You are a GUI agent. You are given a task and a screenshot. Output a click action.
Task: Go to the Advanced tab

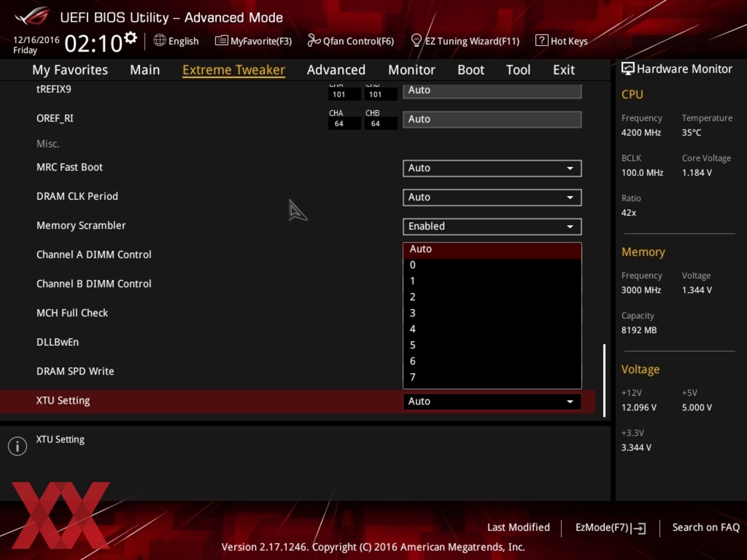pyautogui.click(x=336, y=70)
